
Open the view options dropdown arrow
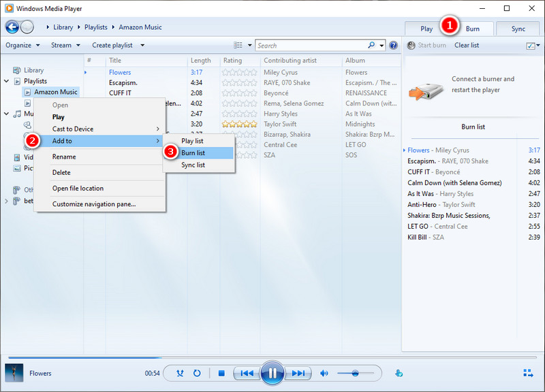(249, 45)
